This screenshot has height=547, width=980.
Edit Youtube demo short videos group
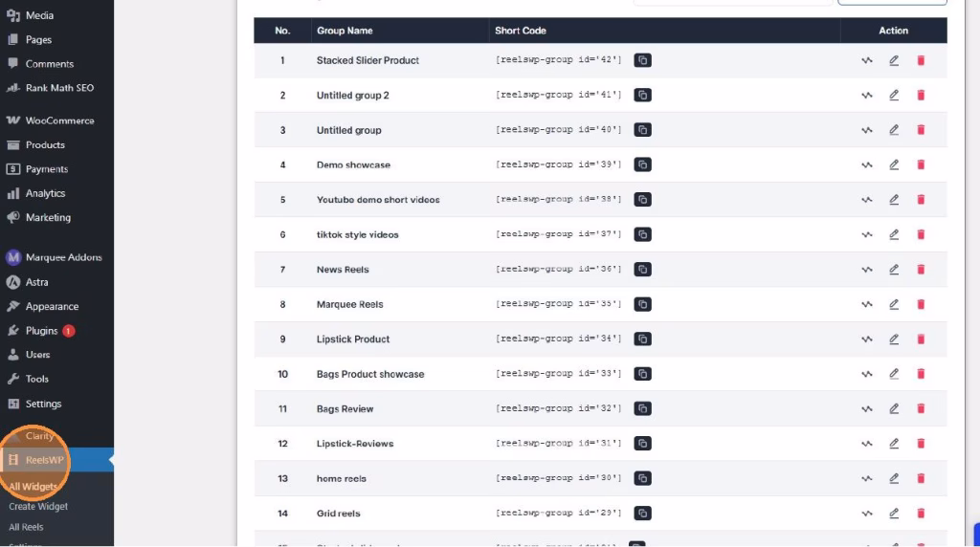[894, 200]
